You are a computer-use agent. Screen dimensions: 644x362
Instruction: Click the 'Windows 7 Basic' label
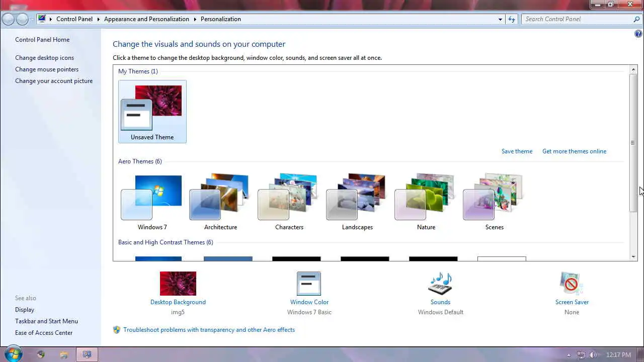click(309, 312)
